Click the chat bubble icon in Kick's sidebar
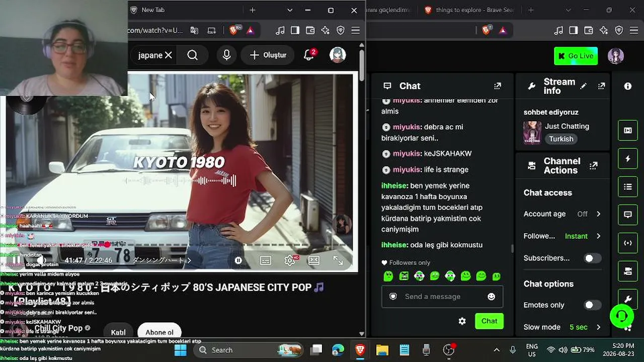Image resolution: width=644 pixels, height=362 pixels. click(x=628, y=215)
